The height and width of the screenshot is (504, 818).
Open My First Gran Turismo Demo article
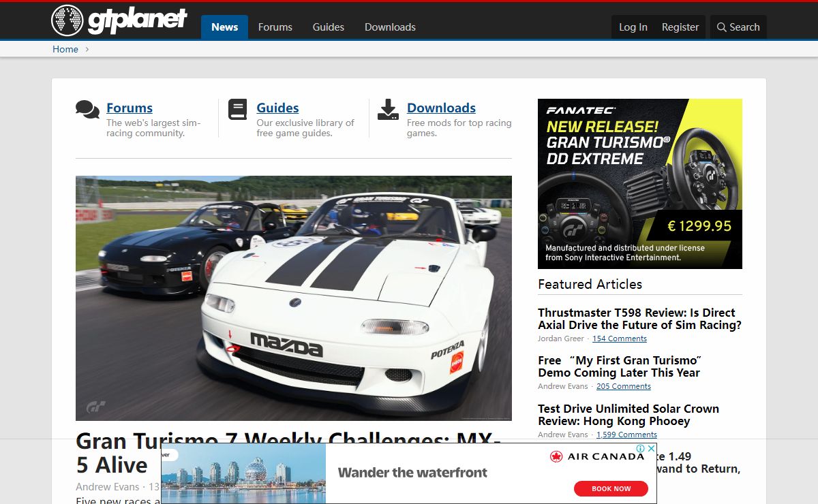click(620, 366)
